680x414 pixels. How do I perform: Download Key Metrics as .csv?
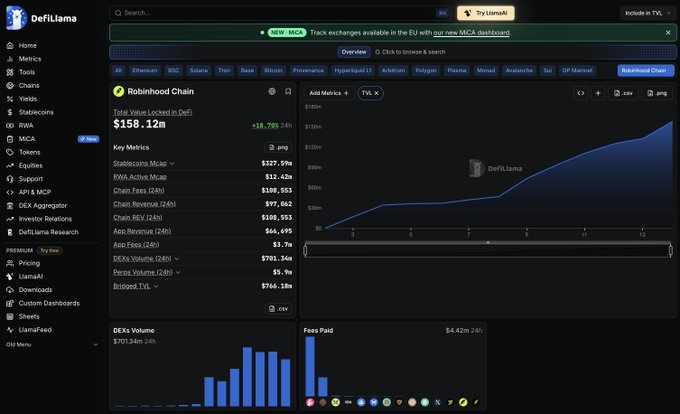[x=278, y=309]
